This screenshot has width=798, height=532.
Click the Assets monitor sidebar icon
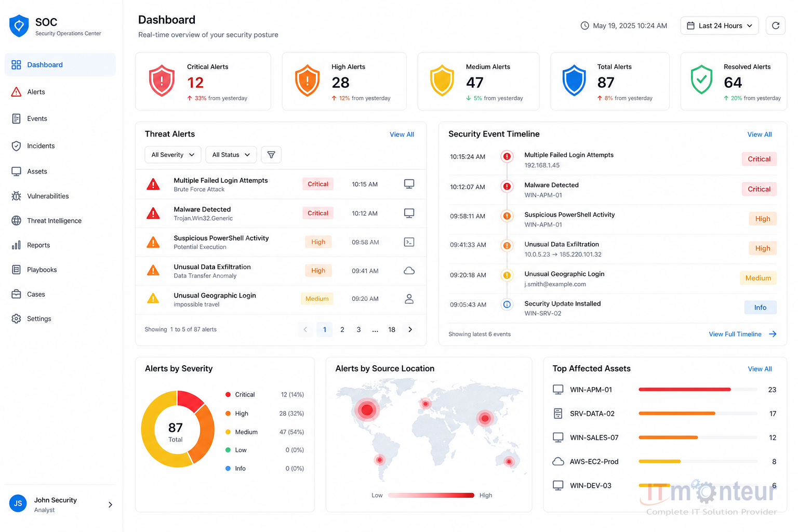pos(16,171)
